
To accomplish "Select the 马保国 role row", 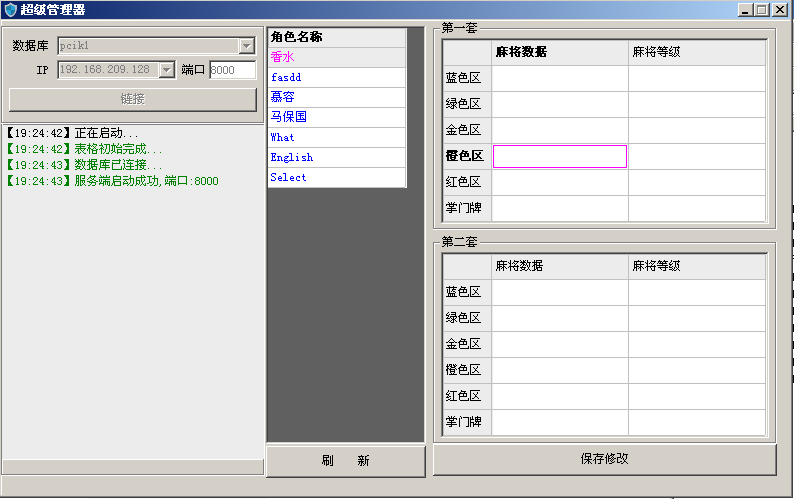I will pos(336,117).
